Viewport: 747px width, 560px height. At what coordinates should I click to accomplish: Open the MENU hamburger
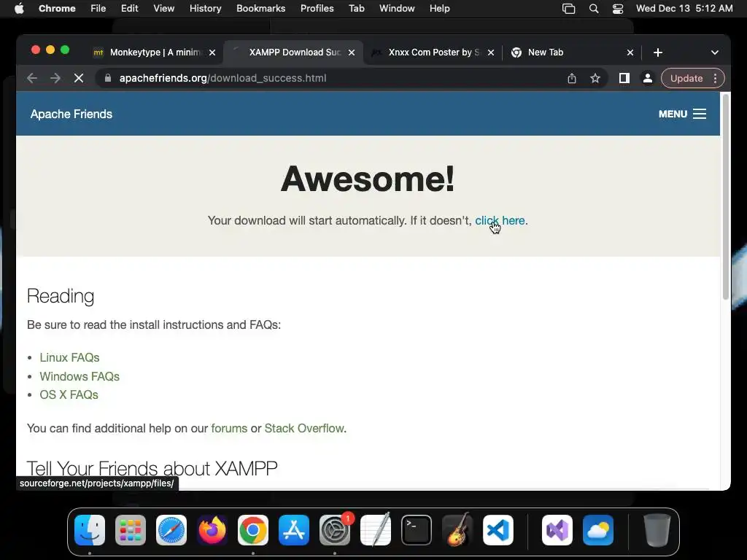point(682,114)
